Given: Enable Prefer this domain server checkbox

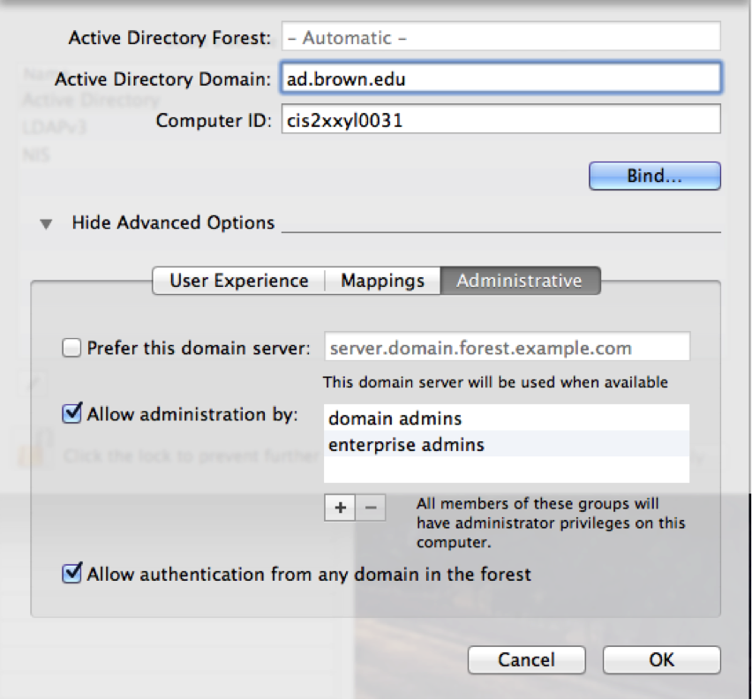Looking at the screenshot, I should [71, 348].
